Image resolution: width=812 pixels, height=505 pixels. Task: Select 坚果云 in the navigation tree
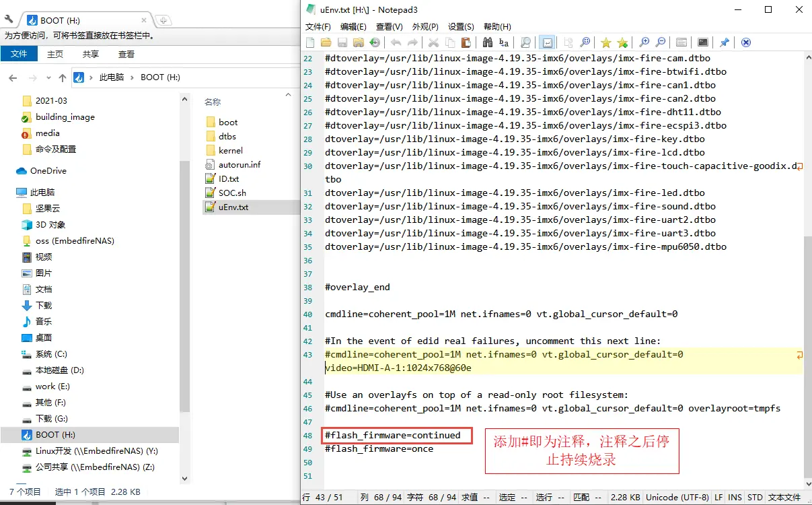(48, 209)
